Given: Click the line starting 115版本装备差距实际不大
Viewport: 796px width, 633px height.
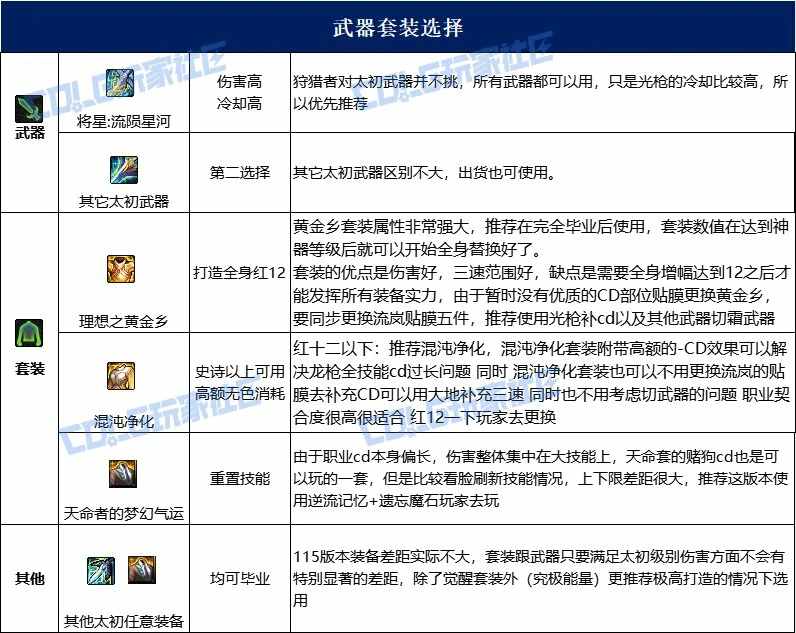Looking at the screenshot, I should coord(539,557).
